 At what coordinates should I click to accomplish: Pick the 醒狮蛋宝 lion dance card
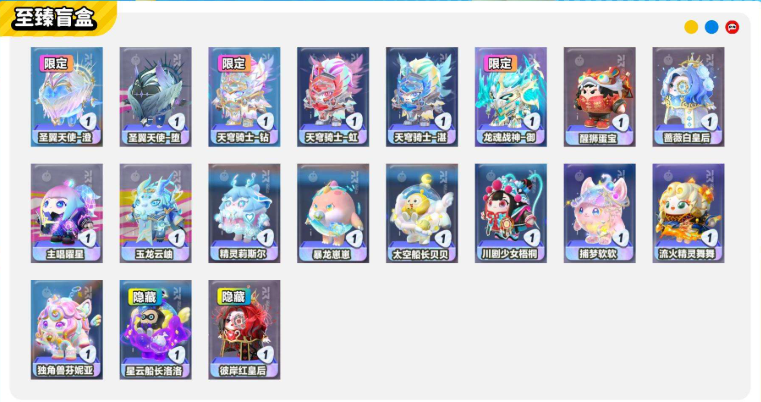[599, 97]
